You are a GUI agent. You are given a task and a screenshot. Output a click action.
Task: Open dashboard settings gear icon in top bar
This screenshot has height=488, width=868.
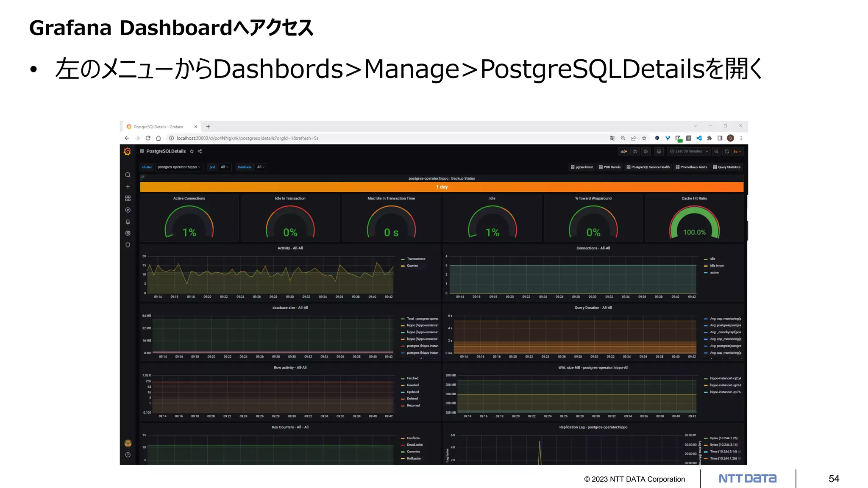tap(645, 151)
